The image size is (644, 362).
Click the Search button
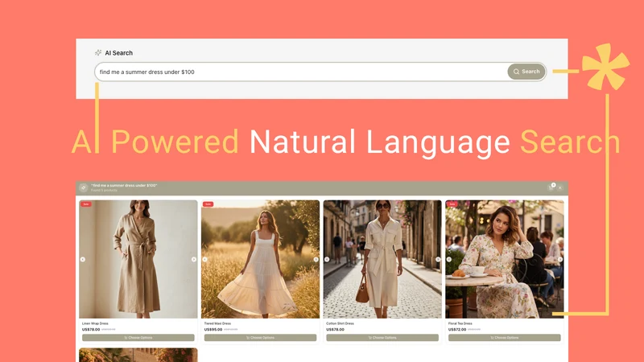[x=526, y=72]
